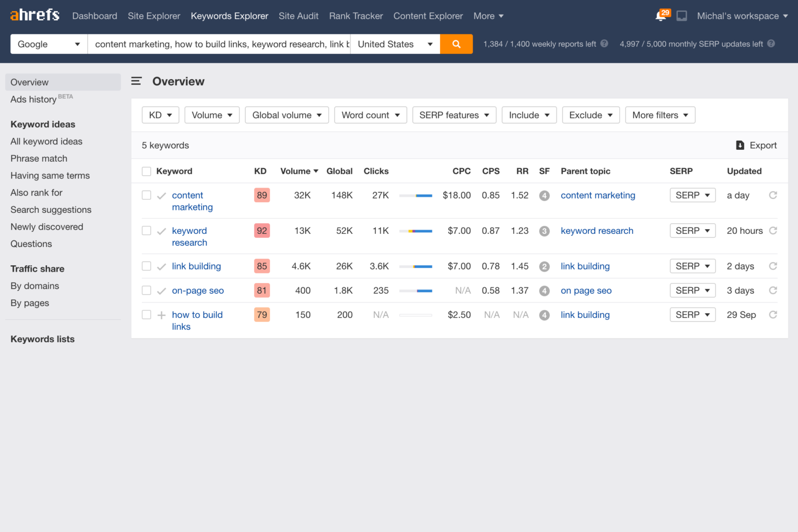Screen dimensions: 798x532
Task: Toggle the select-all checkbox in table header
Action: pyautogui.click(x=146, y=171)
